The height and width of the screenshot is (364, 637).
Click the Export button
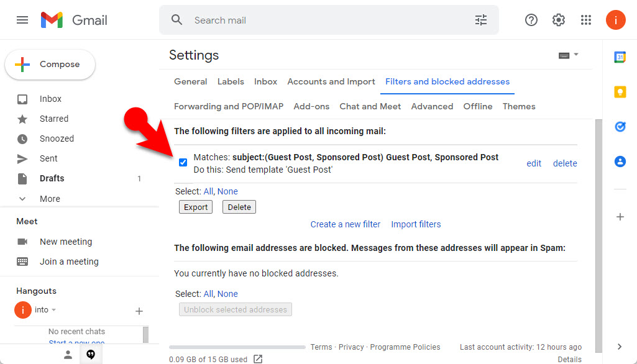click(196, 207)
